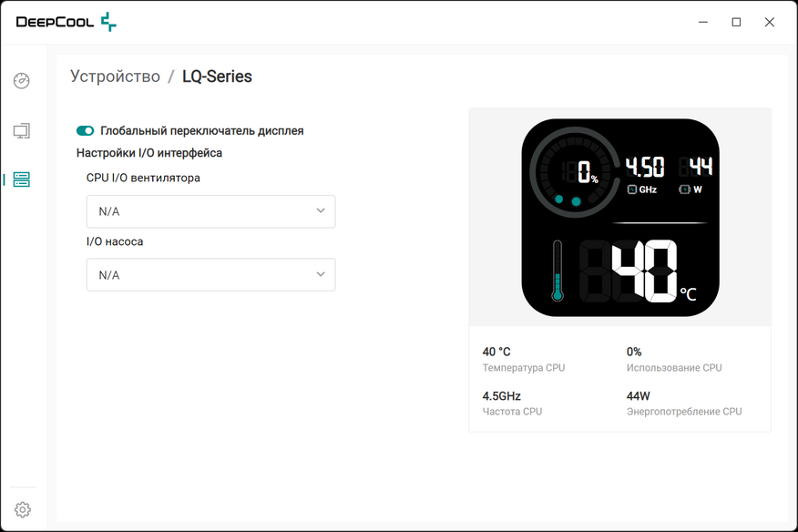Viewport: 798px width, 532px height.
Task: Click the LQ display preview thumbnail
Action: [620, 218]
